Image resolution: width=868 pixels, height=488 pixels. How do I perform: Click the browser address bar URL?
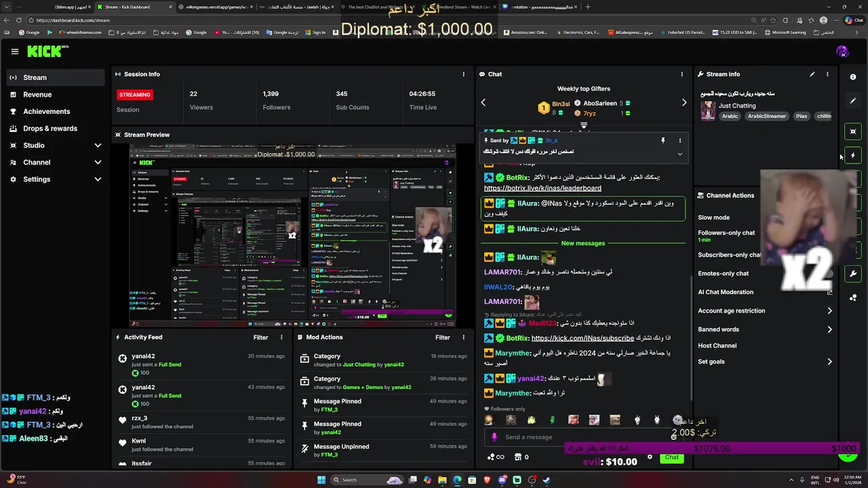point(73,20)
